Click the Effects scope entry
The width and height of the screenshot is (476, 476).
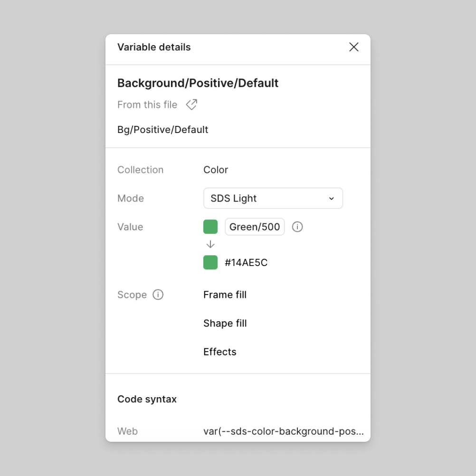click(x=219, y=352)
